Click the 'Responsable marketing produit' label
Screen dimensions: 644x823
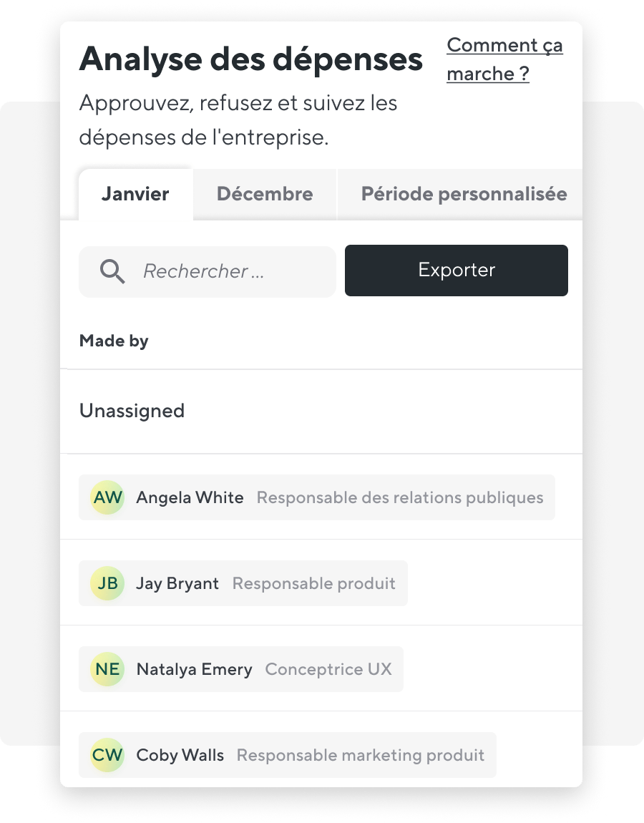(x=361, y=755)
